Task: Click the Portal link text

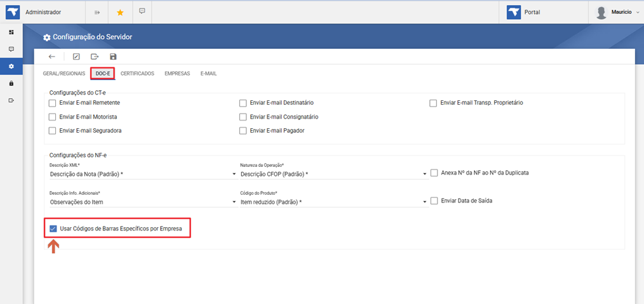Action: coord(532,12)
